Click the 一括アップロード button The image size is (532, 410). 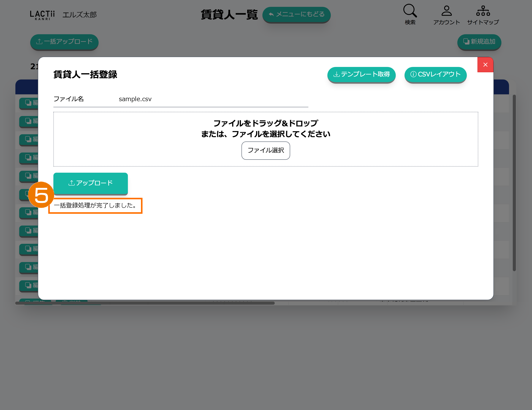(x=64, y=42)
